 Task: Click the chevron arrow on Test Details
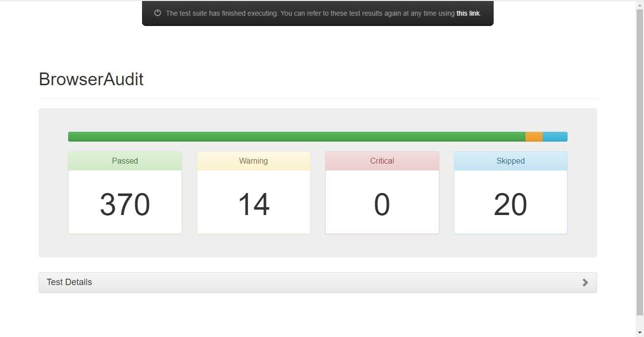(x=585, y=283)
